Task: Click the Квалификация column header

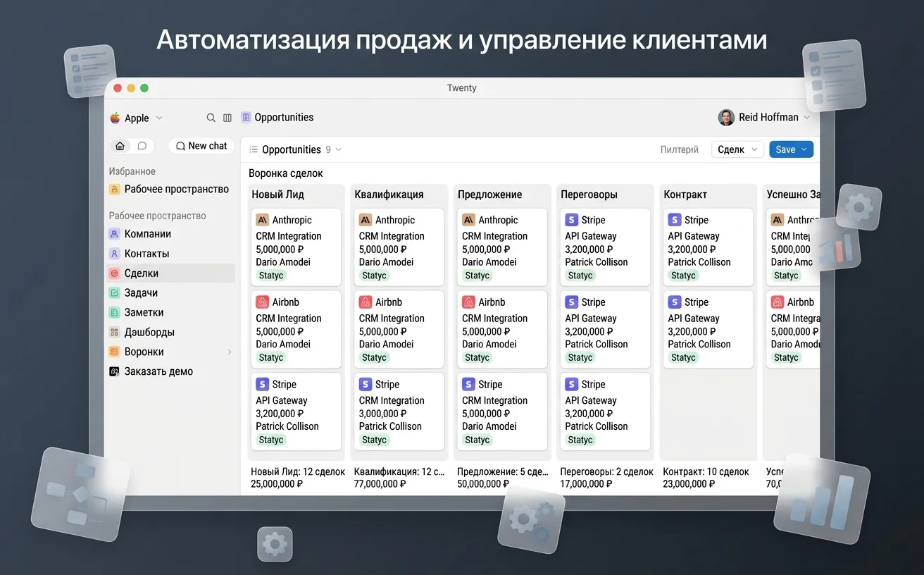Action: 389,194
